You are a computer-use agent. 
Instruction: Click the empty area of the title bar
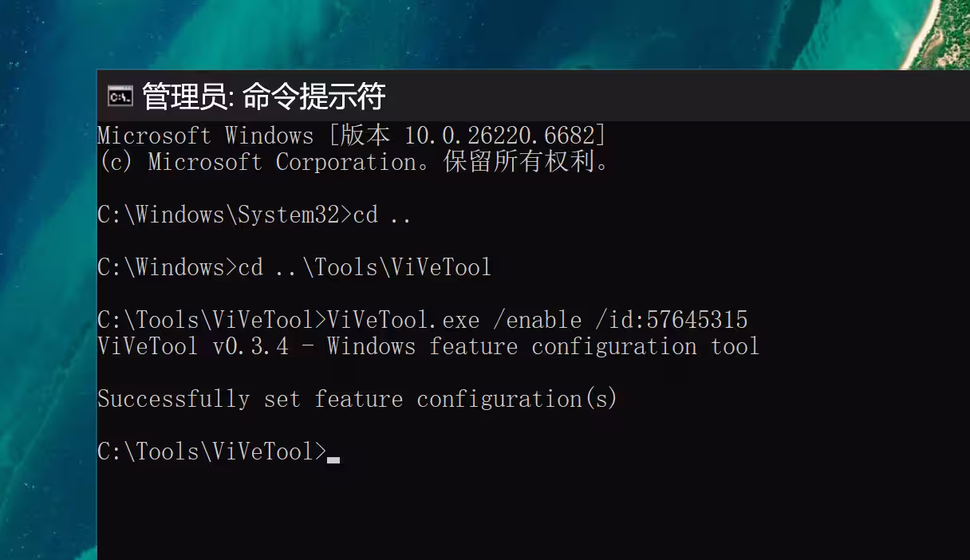click(678, 96)
